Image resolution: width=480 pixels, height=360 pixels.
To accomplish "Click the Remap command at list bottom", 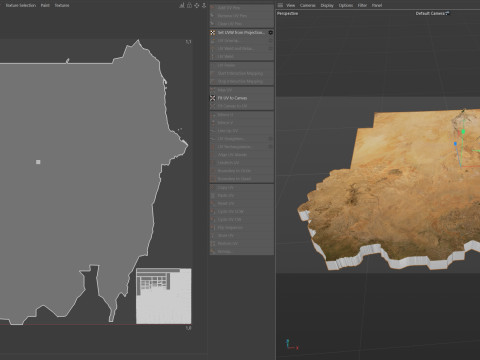I will tap(242, 252).
